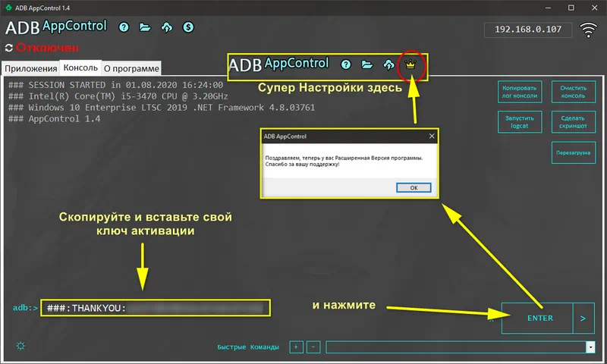This screenshot has height=364, width=607.
Task: Click OK in the ADB AppControl dialog
Action: click(x=414, y=187)
